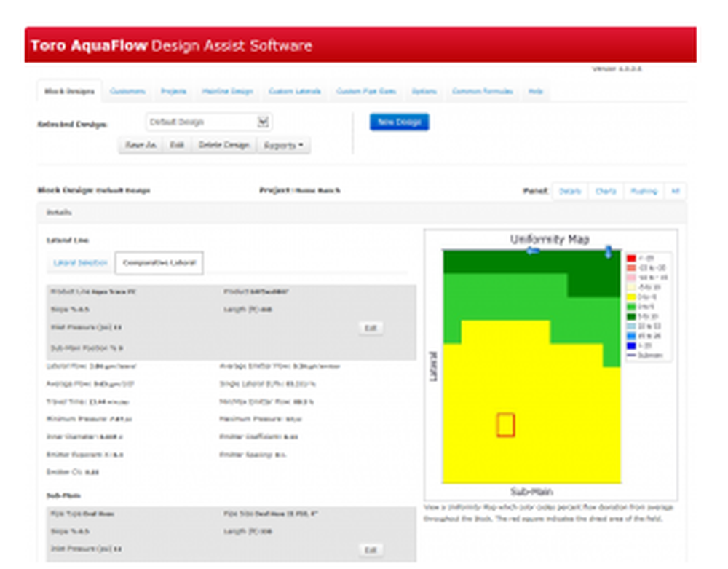Click the light green legend swatch

click(x=631, y=307)
